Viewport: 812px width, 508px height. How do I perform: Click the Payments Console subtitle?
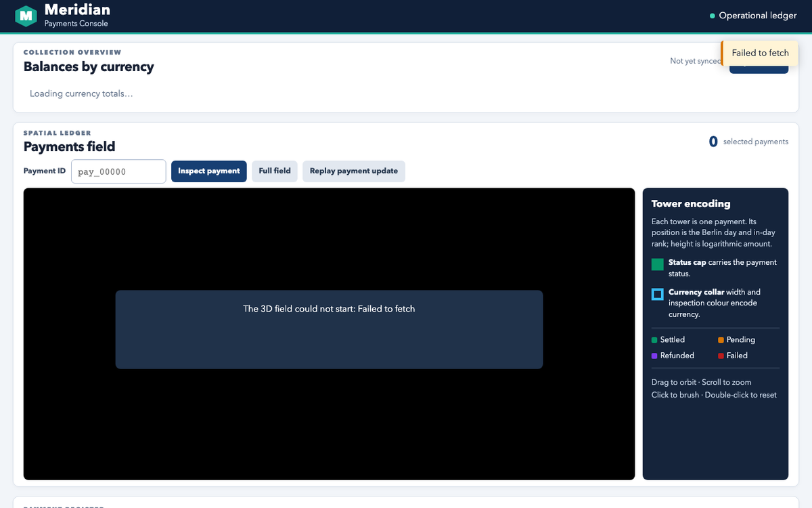tap(76, 24)
